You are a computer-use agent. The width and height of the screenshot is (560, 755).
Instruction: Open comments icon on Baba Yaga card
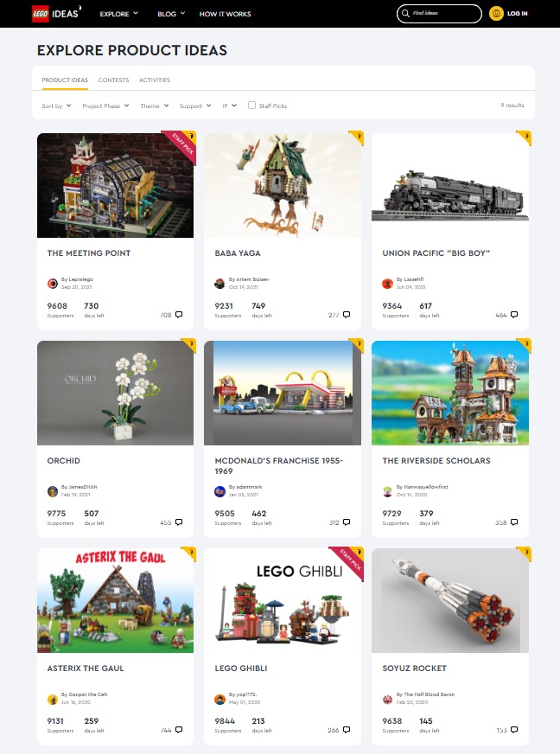[x=347, y=315]
